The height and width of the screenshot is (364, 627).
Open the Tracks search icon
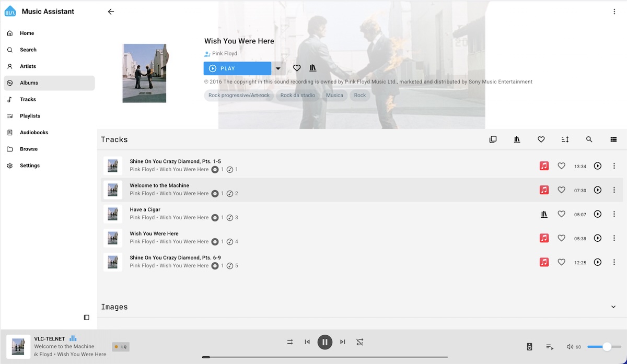tap(589, 139)
